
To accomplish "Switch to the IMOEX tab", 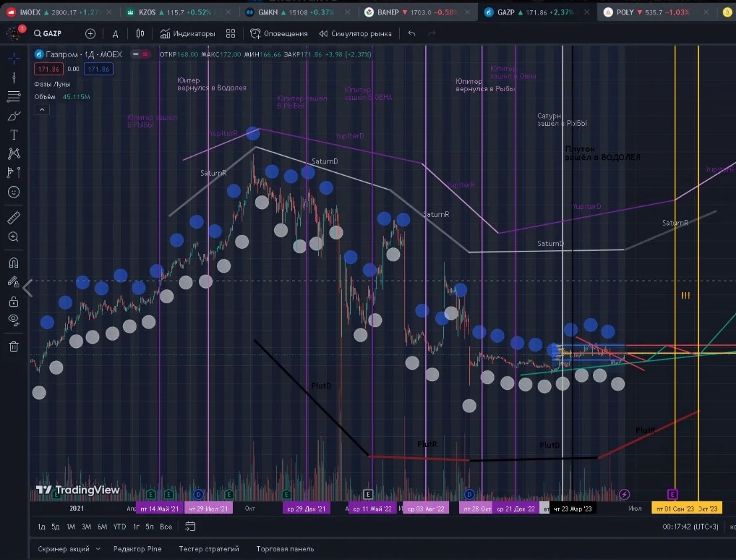I will [x=59, y=12].
